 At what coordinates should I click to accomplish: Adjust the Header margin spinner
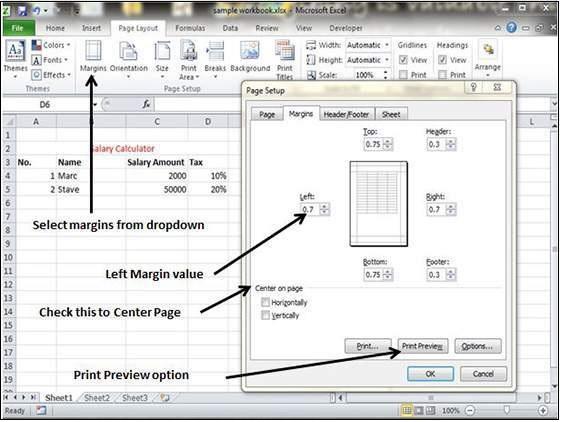click(x=451, y=144)
